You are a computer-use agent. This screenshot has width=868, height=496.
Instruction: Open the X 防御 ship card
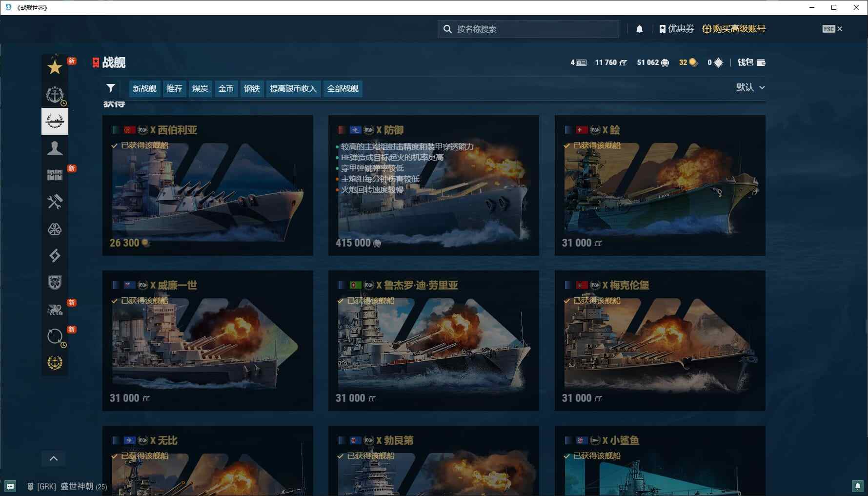pyautogui.click(x=434, y=186)
